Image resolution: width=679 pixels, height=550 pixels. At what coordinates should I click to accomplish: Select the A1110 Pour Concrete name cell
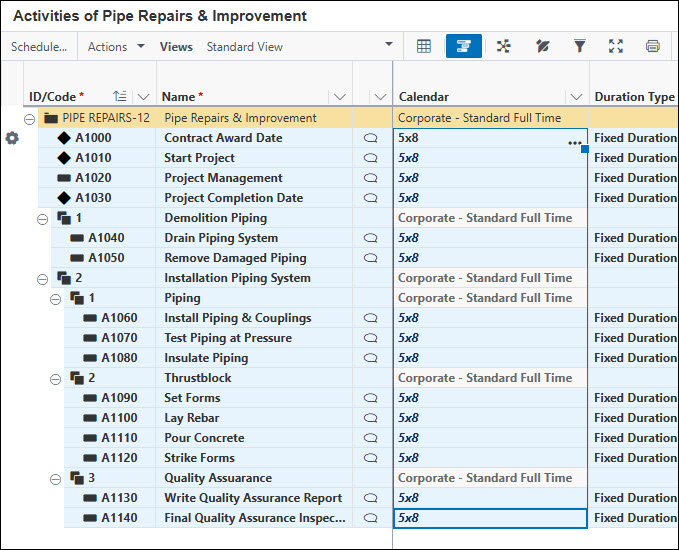tap(254, 438)
